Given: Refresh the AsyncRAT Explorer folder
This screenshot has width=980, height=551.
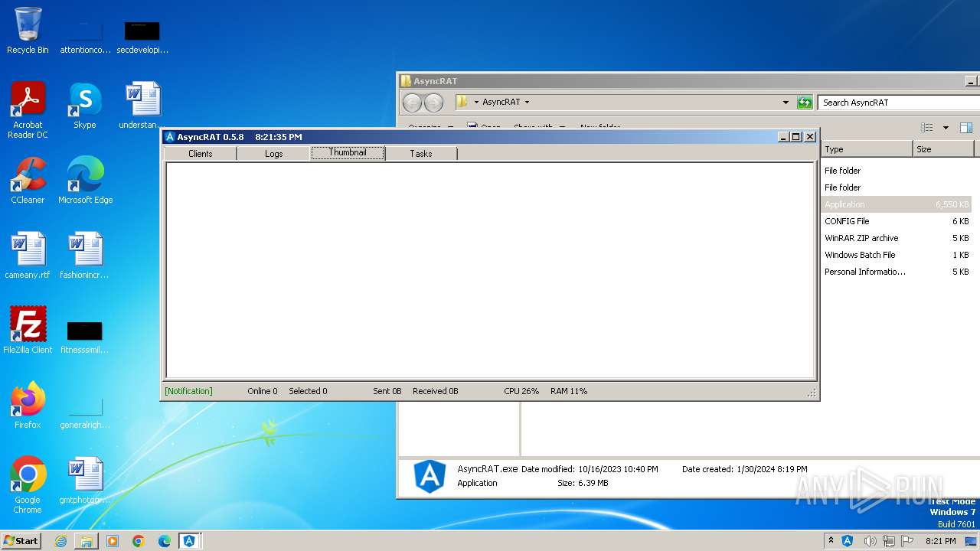Looking at the screenshot, I should click(804, 102).
